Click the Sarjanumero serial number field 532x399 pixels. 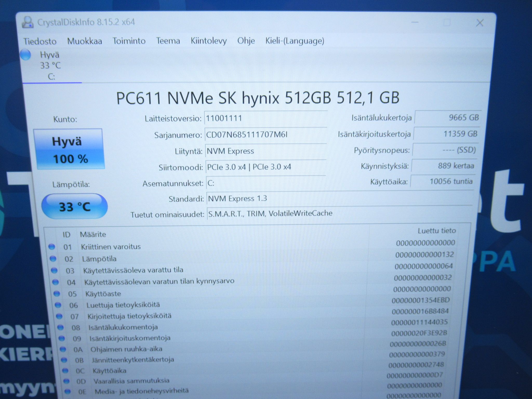[266, 135]
